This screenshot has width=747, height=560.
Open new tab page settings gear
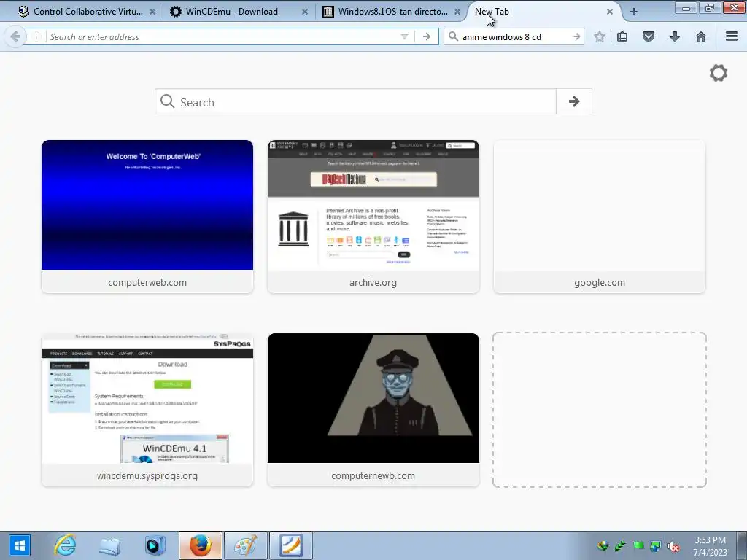tap(718, 73)
